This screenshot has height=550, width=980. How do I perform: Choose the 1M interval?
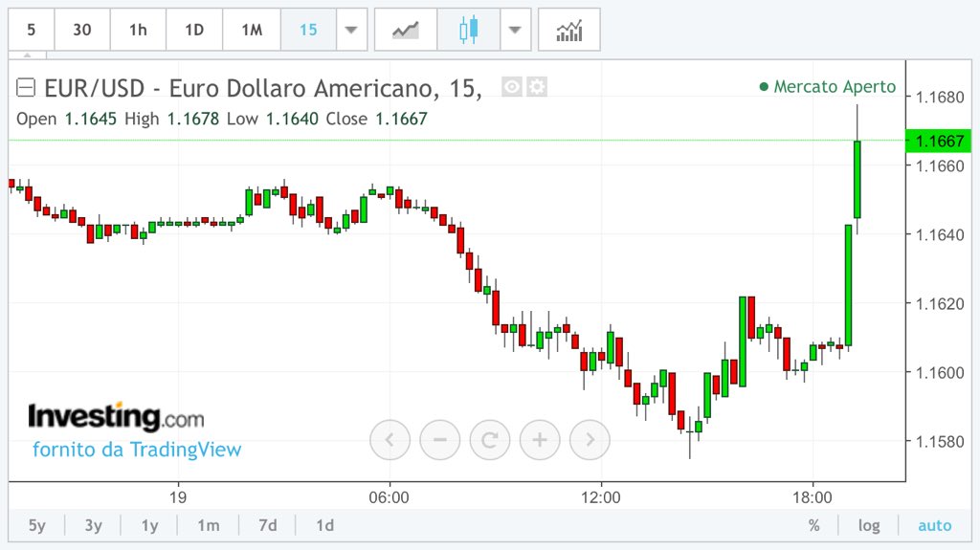pos(252,30)
